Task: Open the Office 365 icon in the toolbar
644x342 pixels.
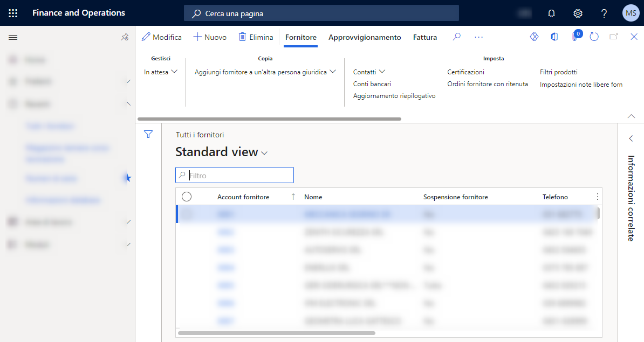Action: pos(554,37)
